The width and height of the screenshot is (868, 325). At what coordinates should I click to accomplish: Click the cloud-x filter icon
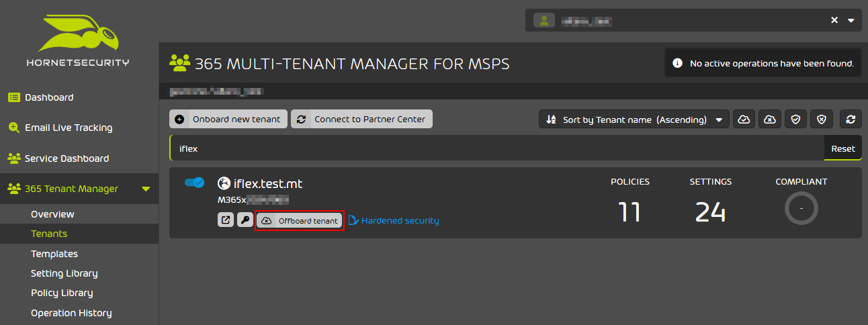point(770,119)
